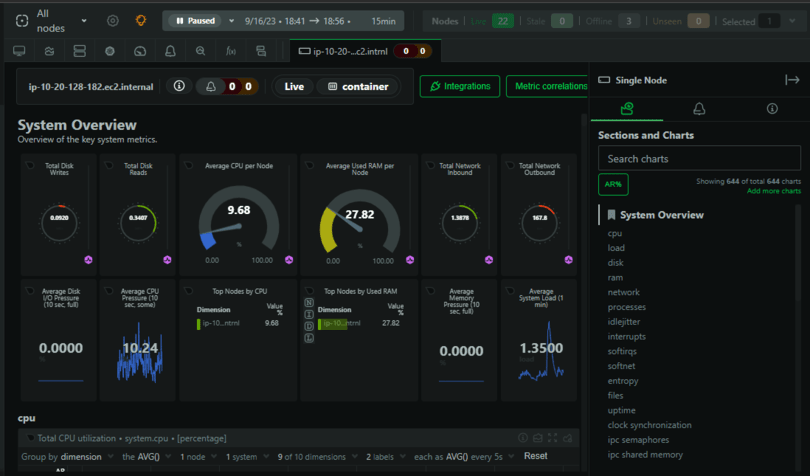The image size is (810, 476).
Task: Click the monitor overview icon in the toolbar
Action: (x=19, y=51)
